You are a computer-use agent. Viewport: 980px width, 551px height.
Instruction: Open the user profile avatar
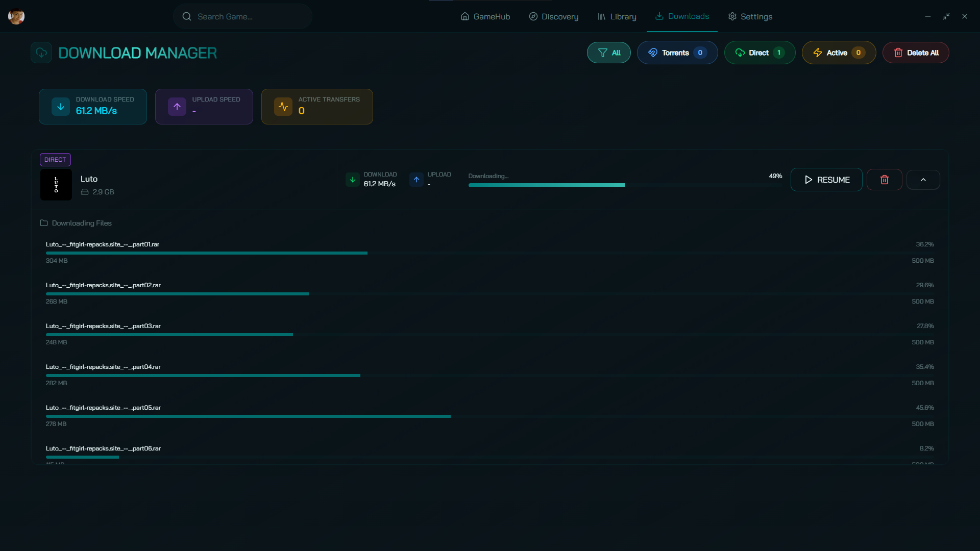coord(16,16)
